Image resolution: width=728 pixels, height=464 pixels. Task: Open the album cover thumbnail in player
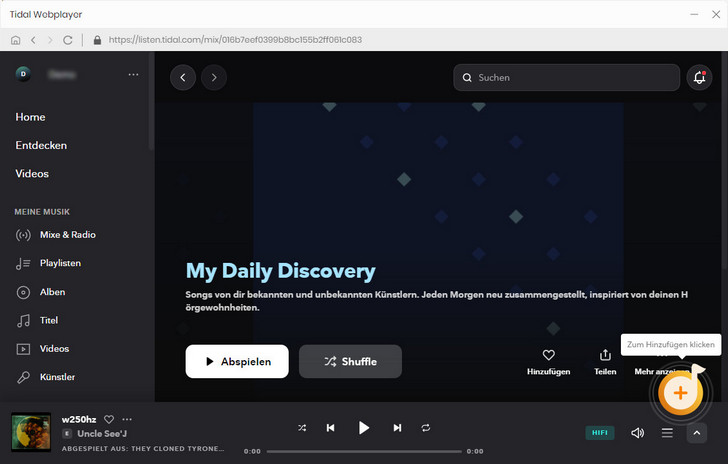tap(31, 432)
